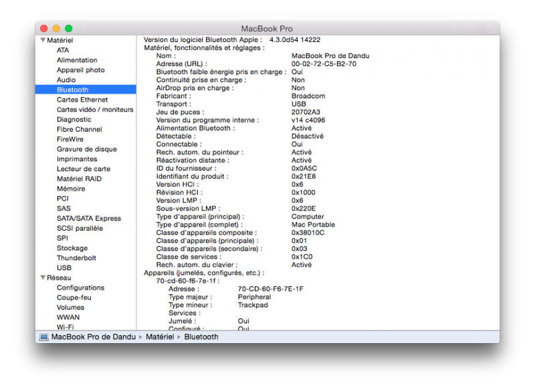Screen dimensions: 535x392
Task: Show Gravure de disque details
Action: 87,149
